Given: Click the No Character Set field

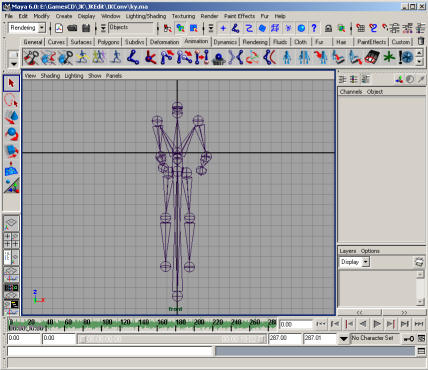Looking at the screenshot, I should tap(375, 338).
